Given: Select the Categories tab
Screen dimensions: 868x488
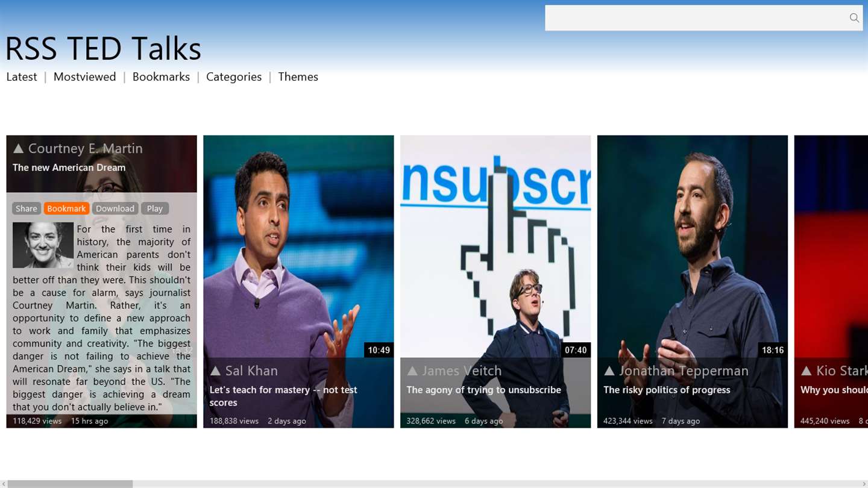Looking at the screenshot, I should coord(234,77).
